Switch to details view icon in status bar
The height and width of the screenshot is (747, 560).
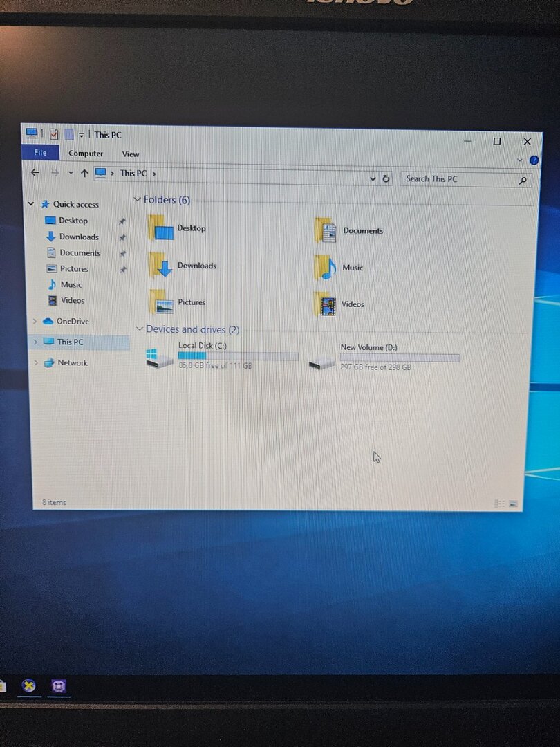point(500,504)
